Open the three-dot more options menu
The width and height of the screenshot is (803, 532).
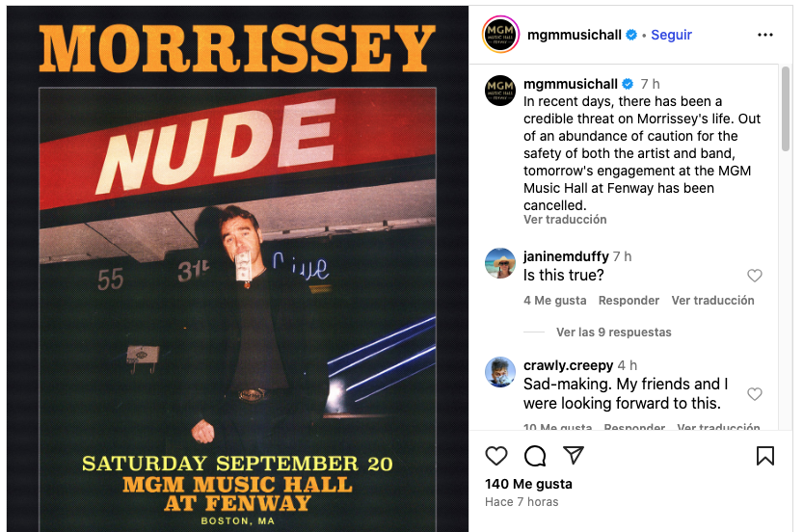765,35
